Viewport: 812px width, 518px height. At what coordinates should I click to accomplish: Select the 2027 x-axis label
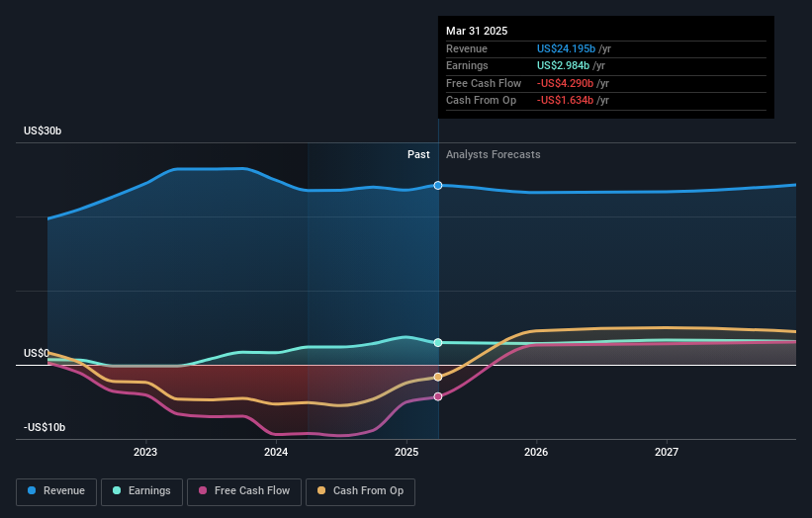(x=667, y=453)
